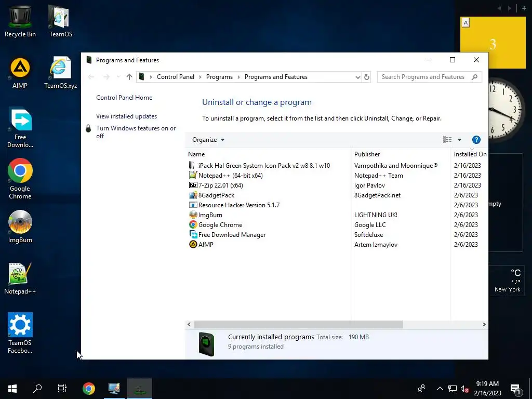Sort the list by Publisher column
This screenshot has width=532, height=399.
(x=401, y=154)
